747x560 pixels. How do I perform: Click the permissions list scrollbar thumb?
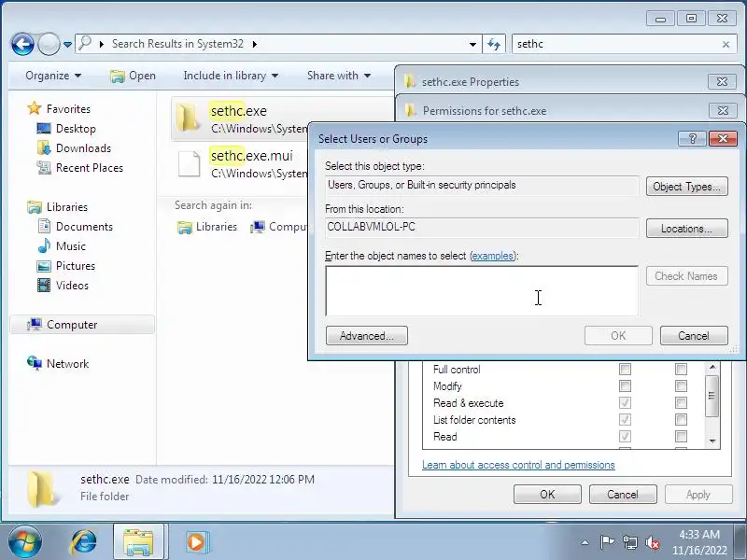pos(712,396)
